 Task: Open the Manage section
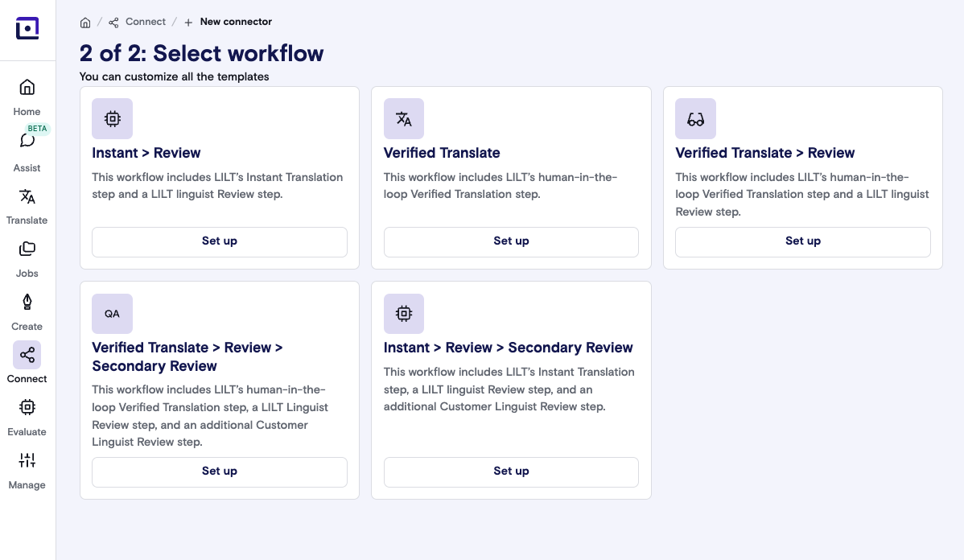pyautogui.click(x=27, y=468)
